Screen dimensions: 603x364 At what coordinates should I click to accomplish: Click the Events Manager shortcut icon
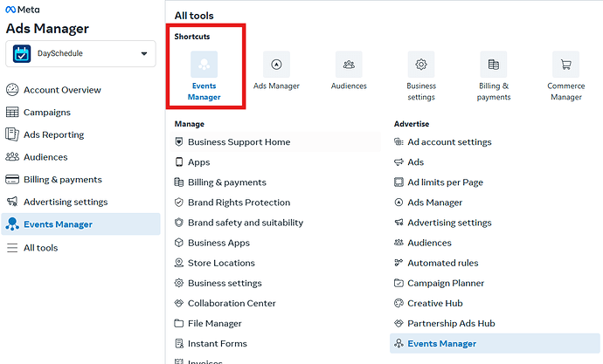click(x=204, y=65)
